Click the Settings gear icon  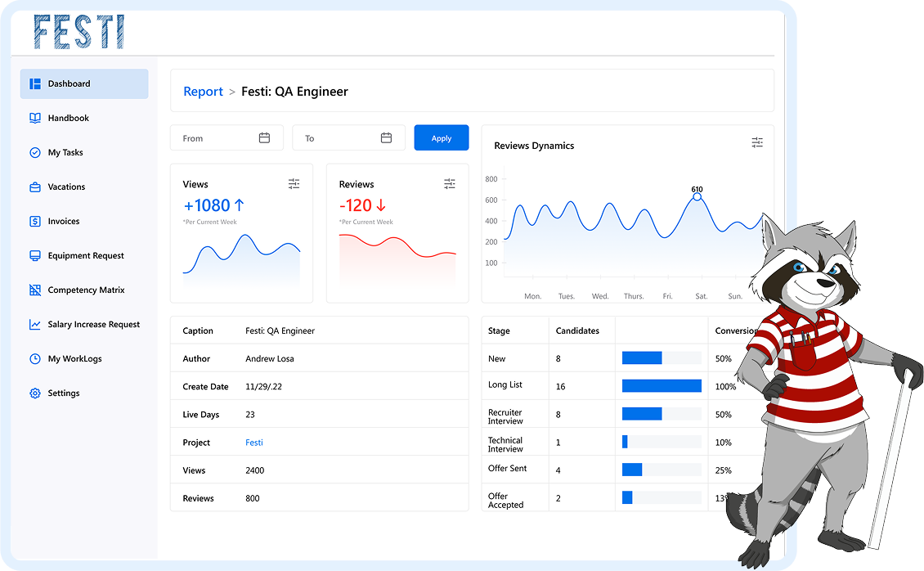click(x=35, y=393)
